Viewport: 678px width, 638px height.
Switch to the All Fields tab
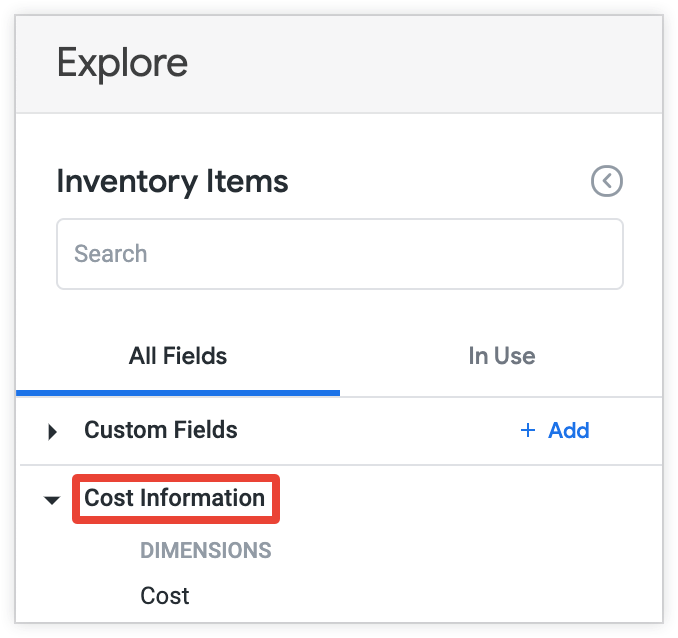point(178,356)
